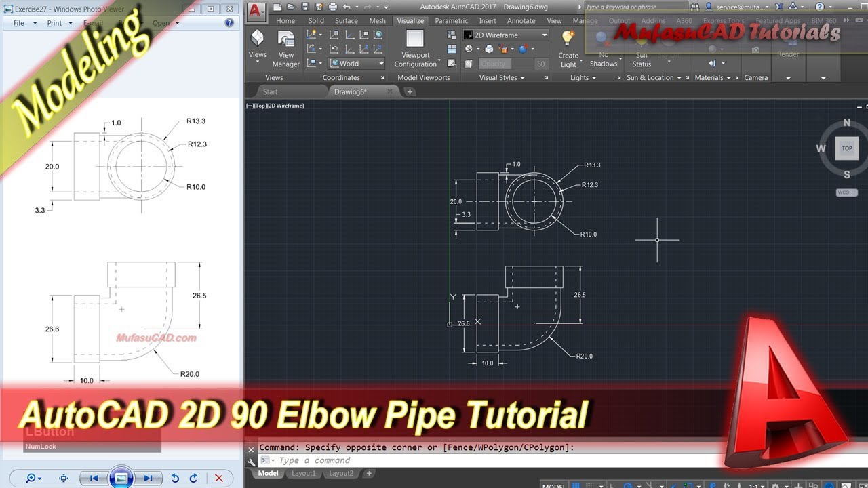Viewport: 868px width, 488px height.
Task: Click the [Top] viewport view control label
Action: pos(260,106)
